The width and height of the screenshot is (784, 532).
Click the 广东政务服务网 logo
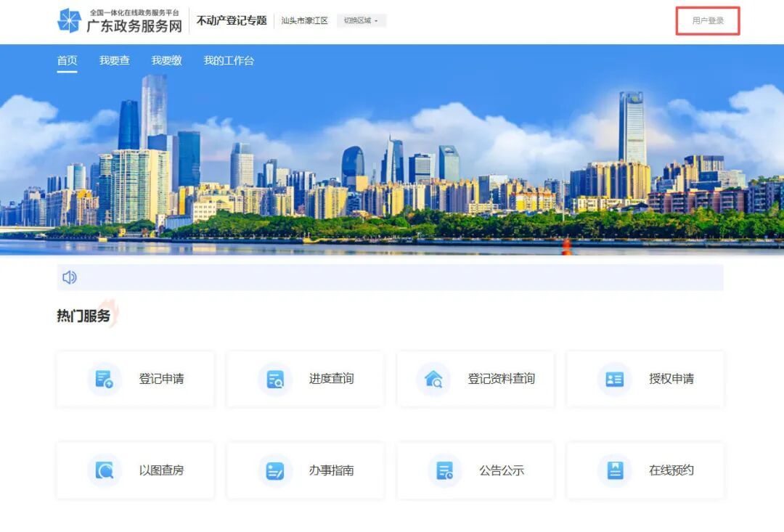pos(120,21)
